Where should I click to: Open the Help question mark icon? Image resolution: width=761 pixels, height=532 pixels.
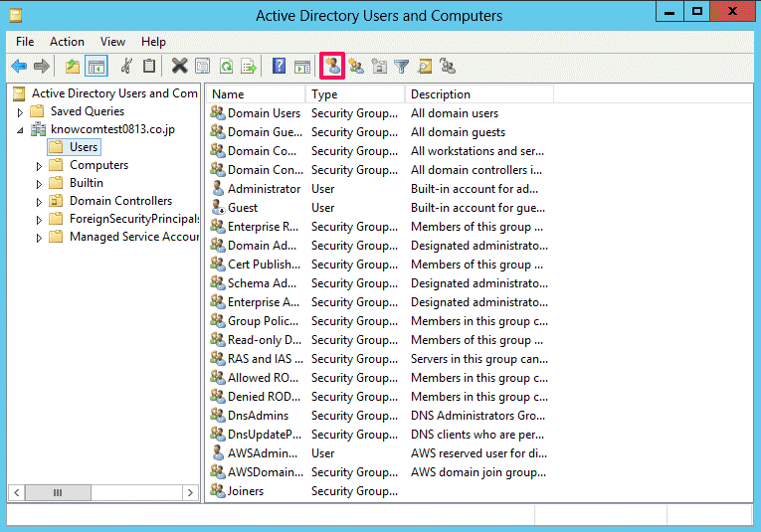click(280, 66)
